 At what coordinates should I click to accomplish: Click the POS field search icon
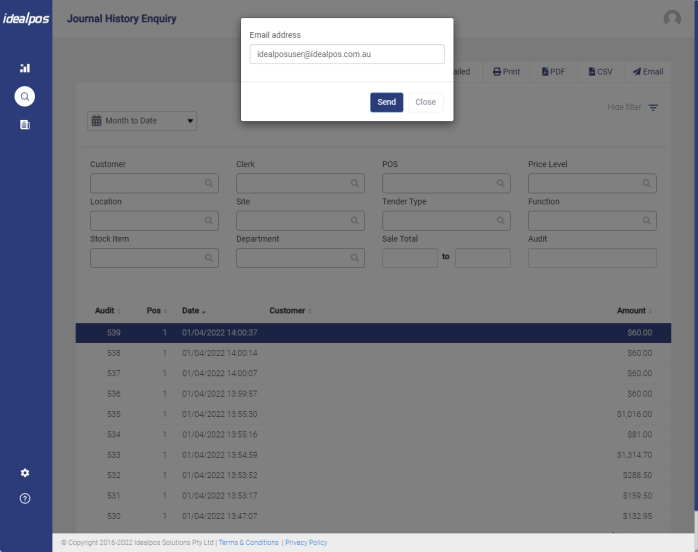[x=501, y=183]
